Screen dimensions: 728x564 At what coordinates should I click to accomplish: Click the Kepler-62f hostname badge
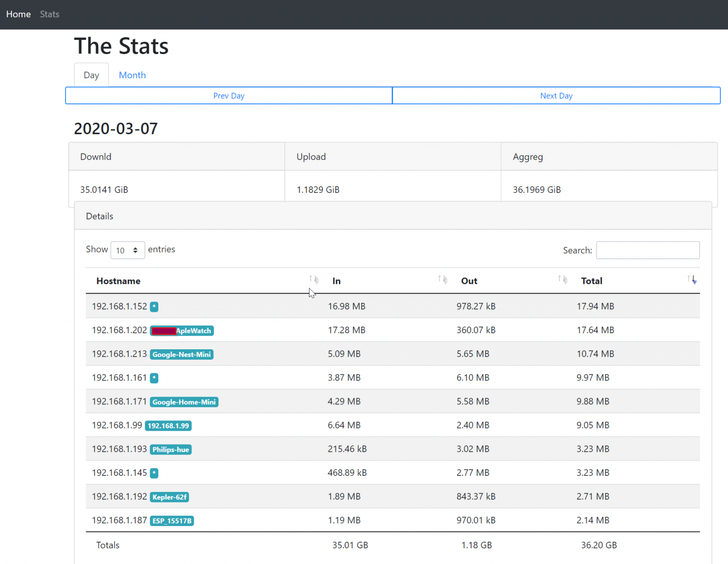coord(170,497)
